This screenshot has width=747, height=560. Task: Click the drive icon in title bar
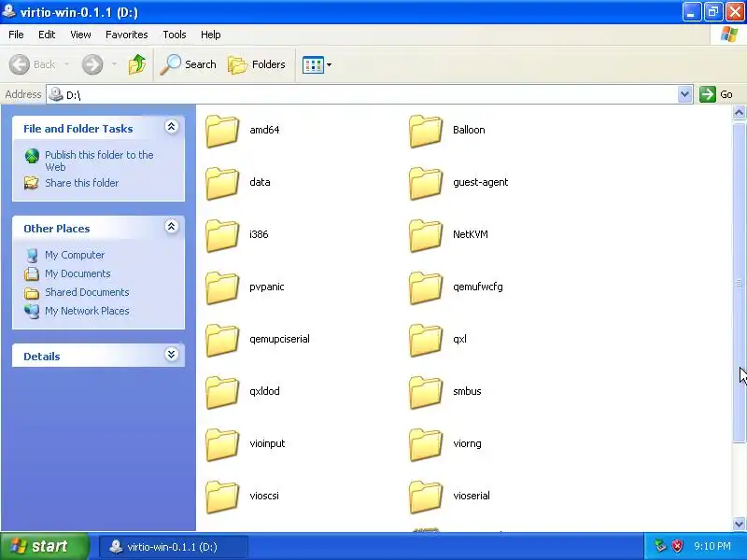coord(9,10)
